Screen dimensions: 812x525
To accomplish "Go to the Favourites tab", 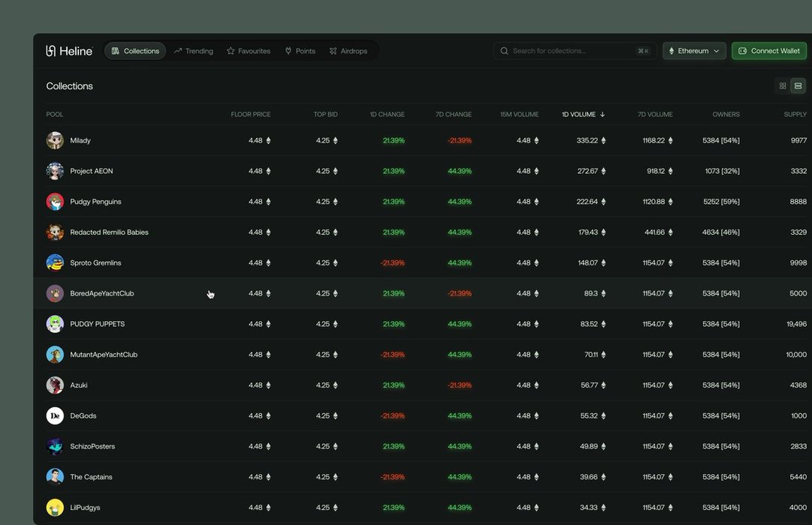I will click(248, 51).
